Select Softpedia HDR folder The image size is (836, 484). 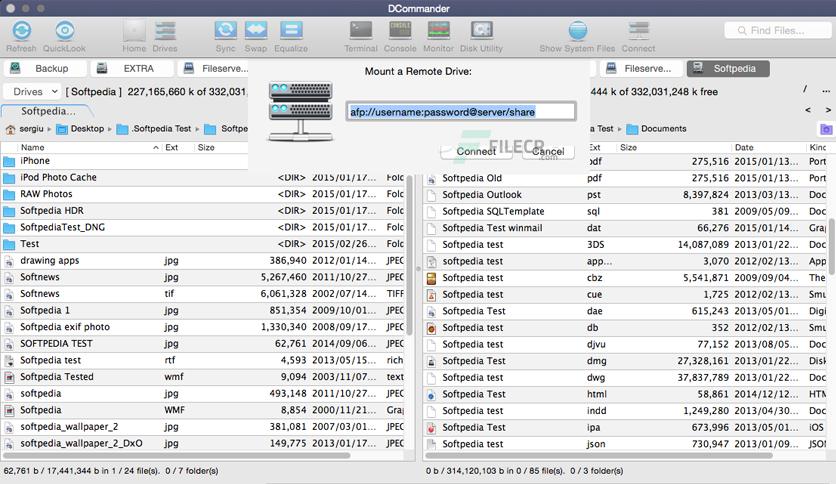tap(203, 211)
